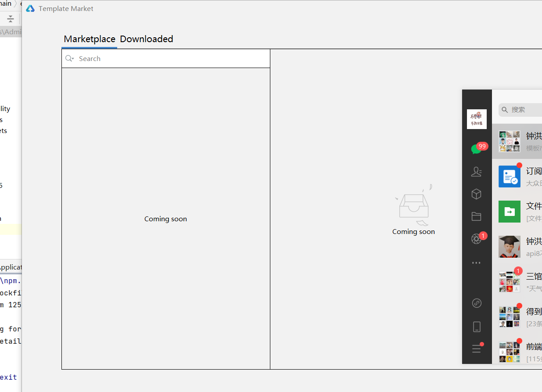Select the top highlighted 钟洪 group chat
The width and height of the screenshot is (542, 392).
tap(517, 141)
